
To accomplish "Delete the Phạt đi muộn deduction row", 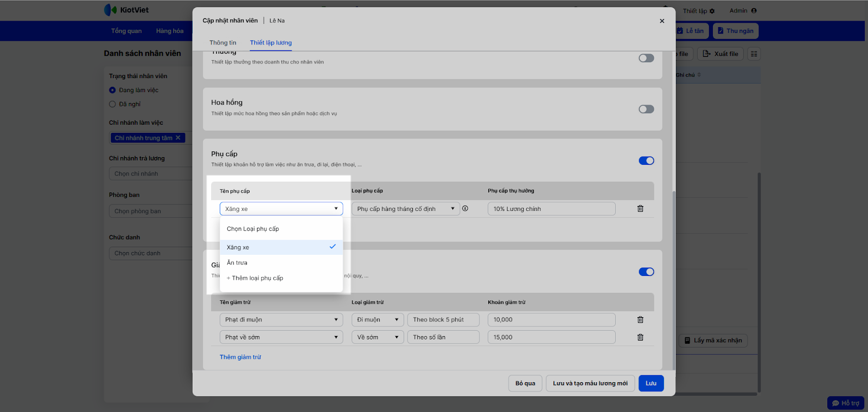I will pyautogui.click(x=640, y=320).
